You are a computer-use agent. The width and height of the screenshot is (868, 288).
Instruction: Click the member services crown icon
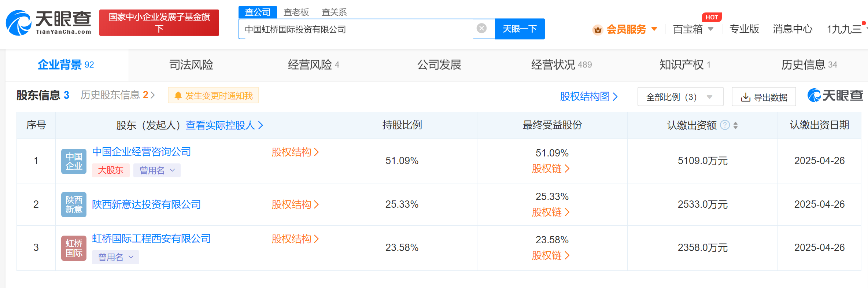(x=598, y=30)
